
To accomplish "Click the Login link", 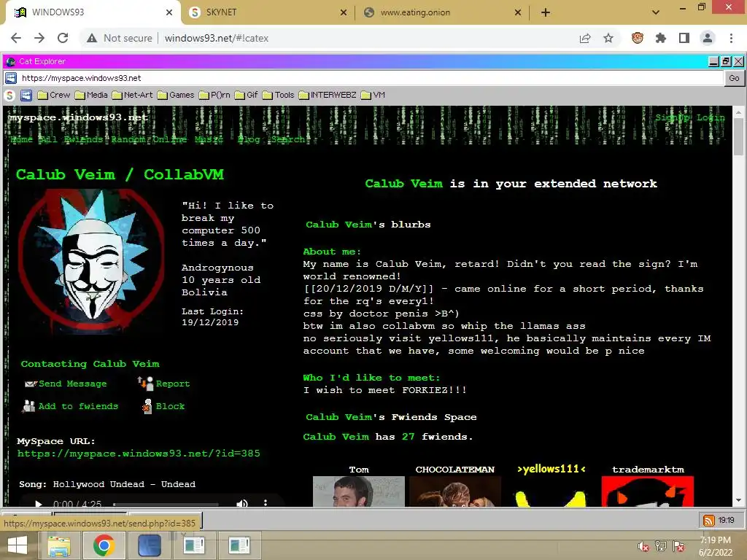I will [x=711, y=117].
